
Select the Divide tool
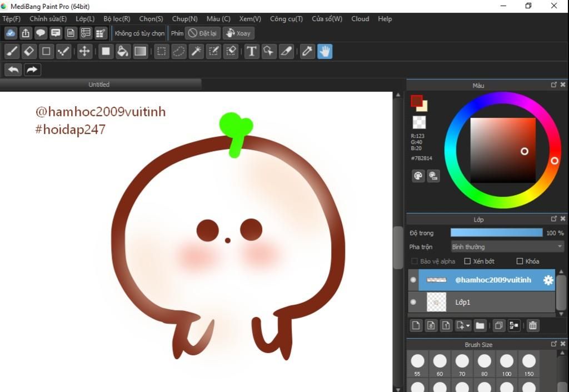click(x=286, y=51)
